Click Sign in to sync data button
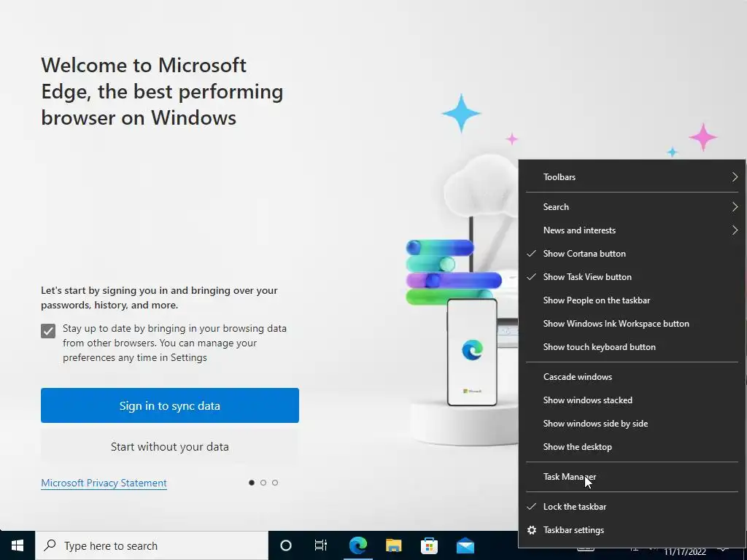The width and height of the screenshot is (747, 560). tap(169, 405)
